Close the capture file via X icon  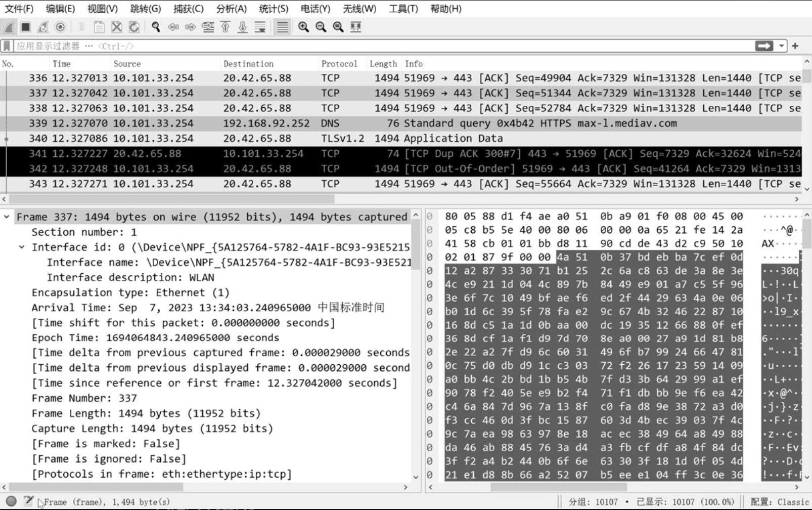click(117, 27)
